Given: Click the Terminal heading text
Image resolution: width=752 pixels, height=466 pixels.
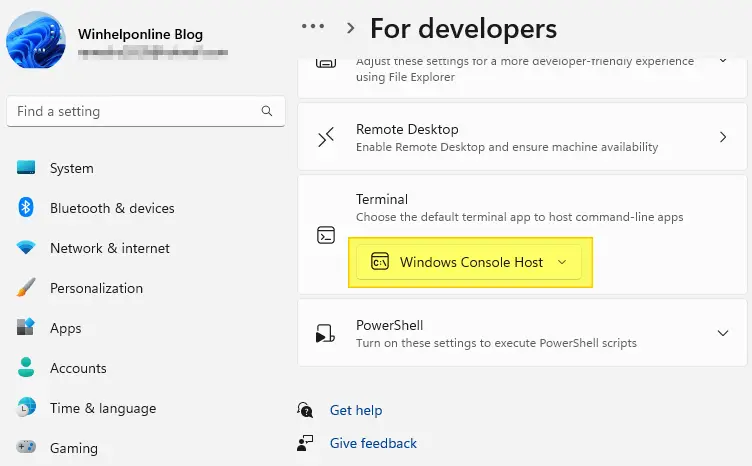Looking at the screenshot, I should pos(382,199).
